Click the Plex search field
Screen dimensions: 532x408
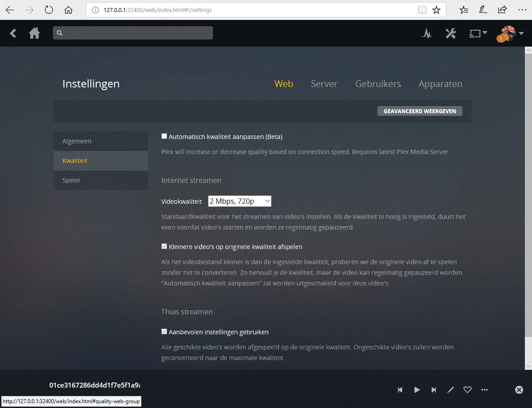point(132,33)
